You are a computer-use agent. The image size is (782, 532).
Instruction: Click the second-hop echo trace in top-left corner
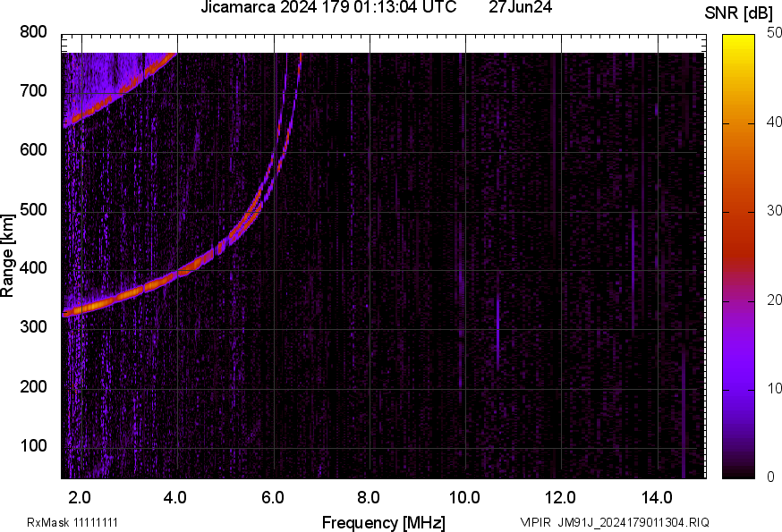click(107, 98)
